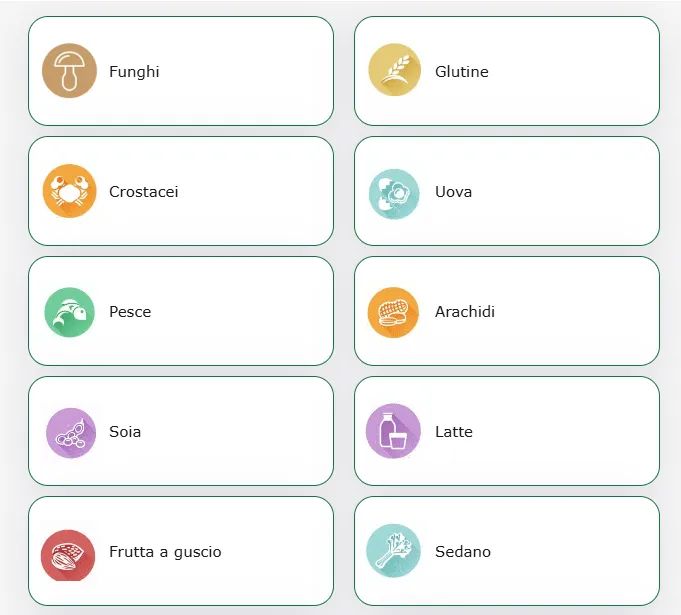Select the Sedano text label

tap(462, 552)
